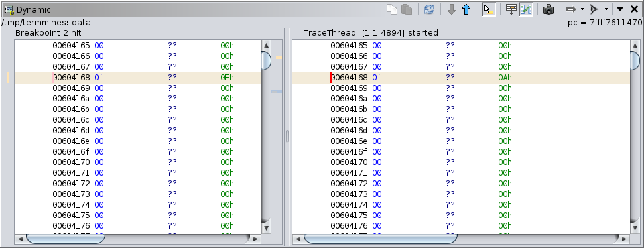The image size is (644, 248).
Task: Click the blue up arrow navigation icon
Action: pyautogui.click(x=466, y=9)
